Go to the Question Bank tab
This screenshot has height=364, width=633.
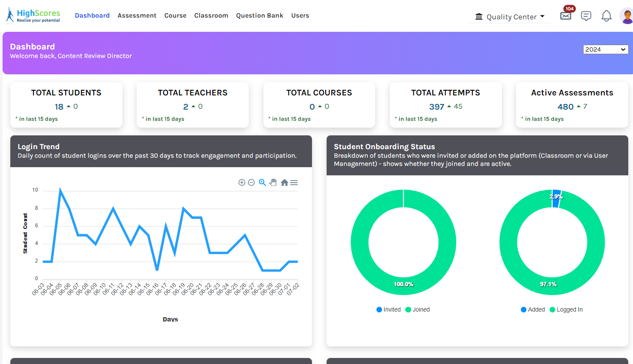point(260,15)
